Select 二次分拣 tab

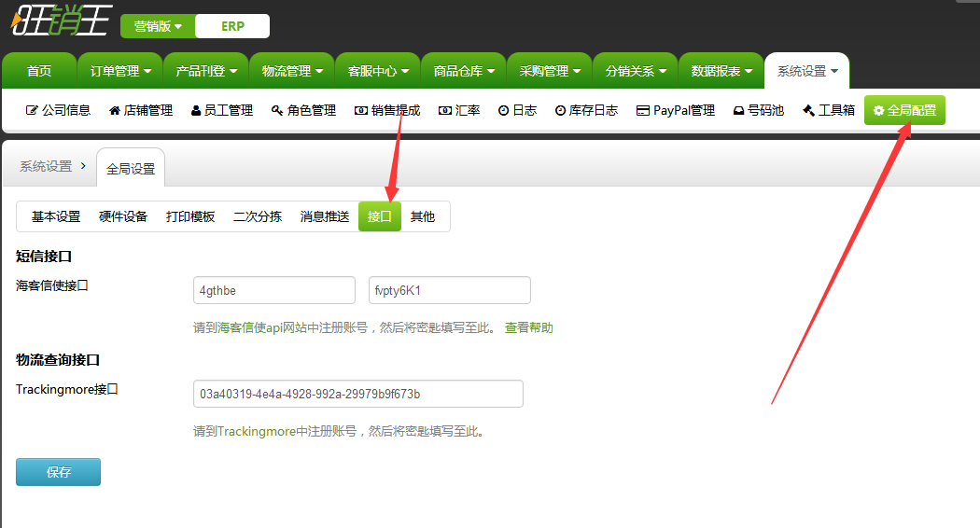click(x=258, y=216)
